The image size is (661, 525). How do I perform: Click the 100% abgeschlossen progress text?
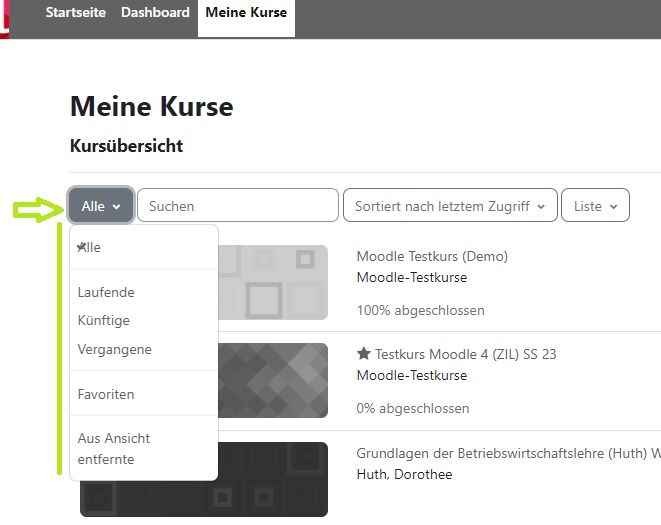420,310
